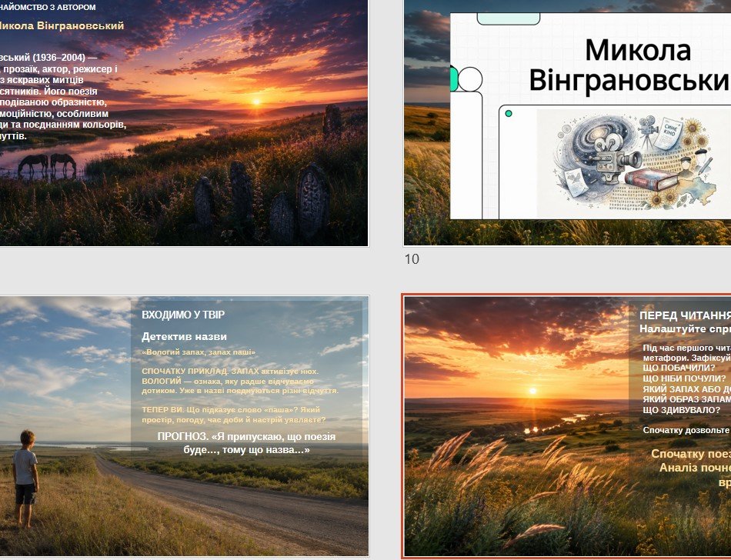
Task: Select the ВХОДИМО У ТВІР slide thumbnail
Action: pos(184,426)
